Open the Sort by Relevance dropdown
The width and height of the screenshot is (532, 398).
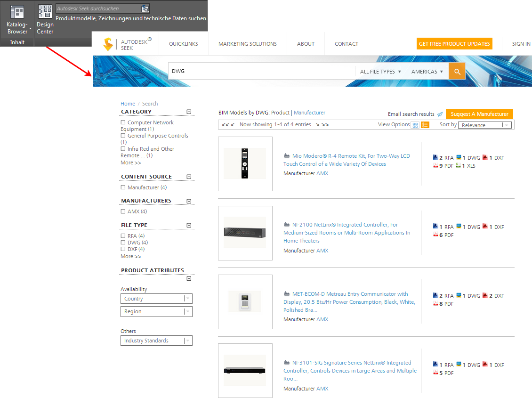pos(484,125)
